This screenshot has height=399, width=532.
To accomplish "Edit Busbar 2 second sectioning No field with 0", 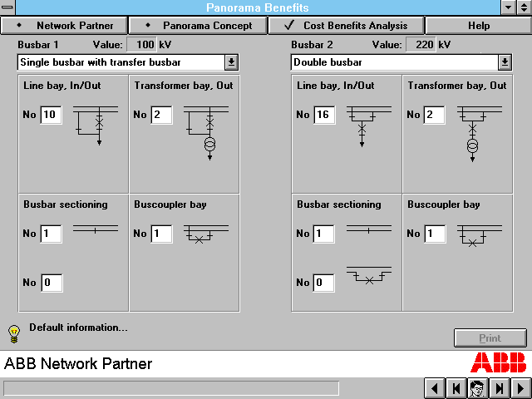I will 323,283.
